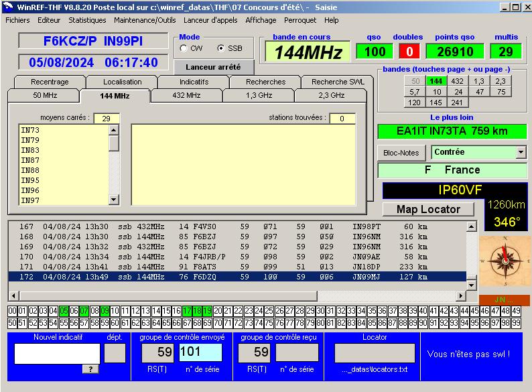Open the Fichiers menu
The image size is (532, 392).
[17, 20]
